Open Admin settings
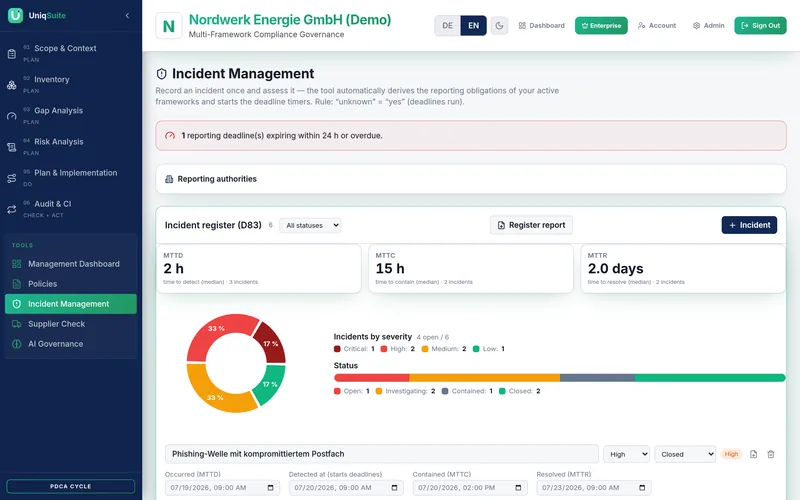The image size is (800, 500). point(708,26)
